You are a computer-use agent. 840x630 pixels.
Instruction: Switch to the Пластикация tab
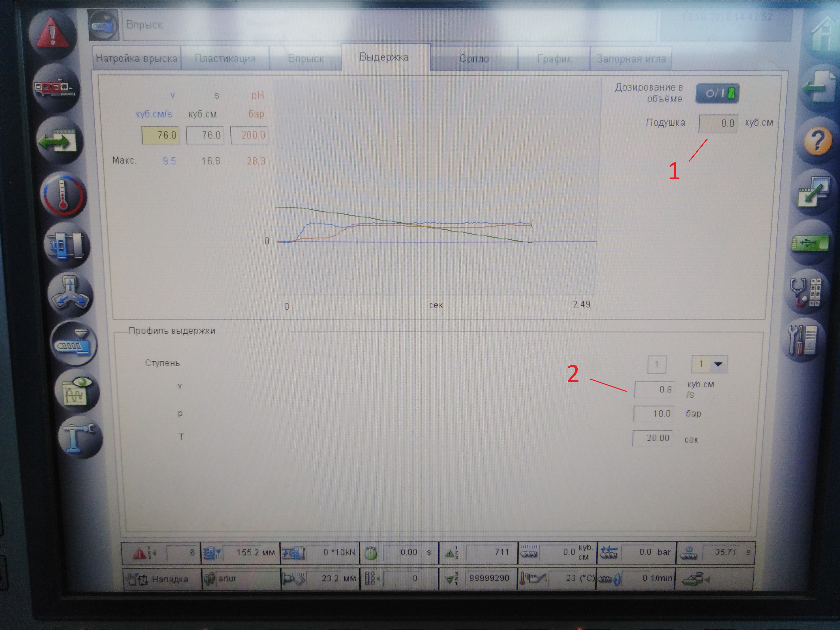(x=225, y=59)
